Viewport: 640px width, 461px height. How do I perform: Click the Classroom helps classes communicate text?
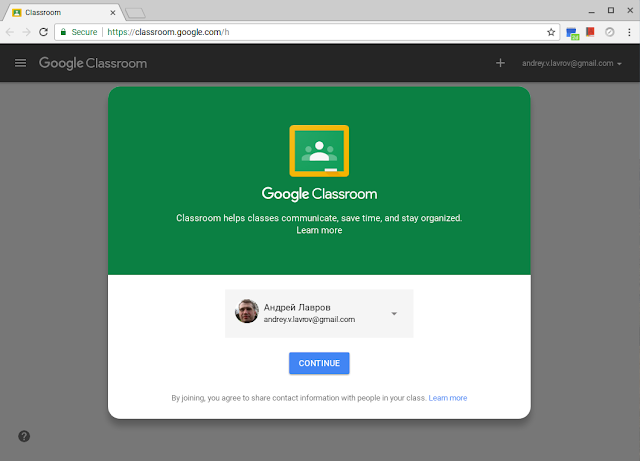[x=319, y=218]
